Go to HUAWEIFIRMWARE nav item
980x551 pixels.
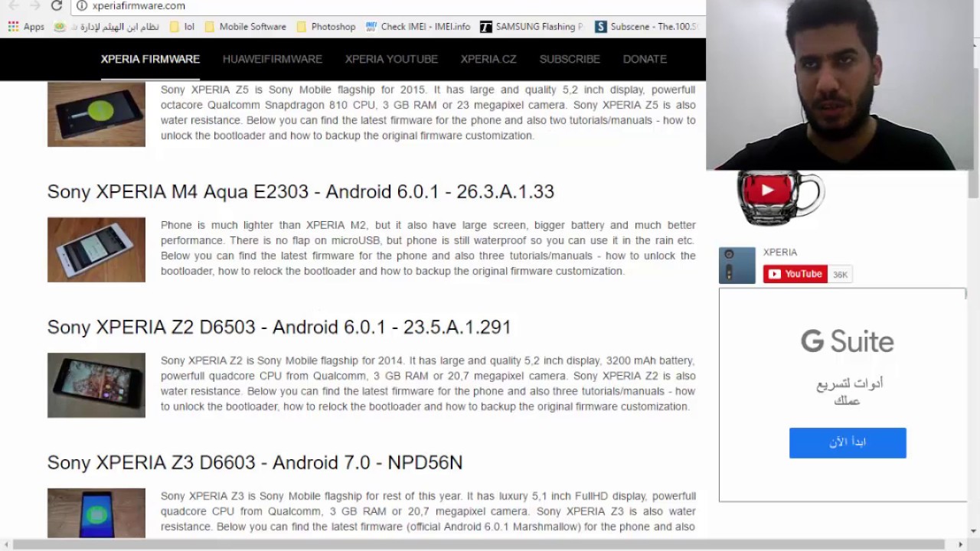pyautogui.click(x=273, y=59)
